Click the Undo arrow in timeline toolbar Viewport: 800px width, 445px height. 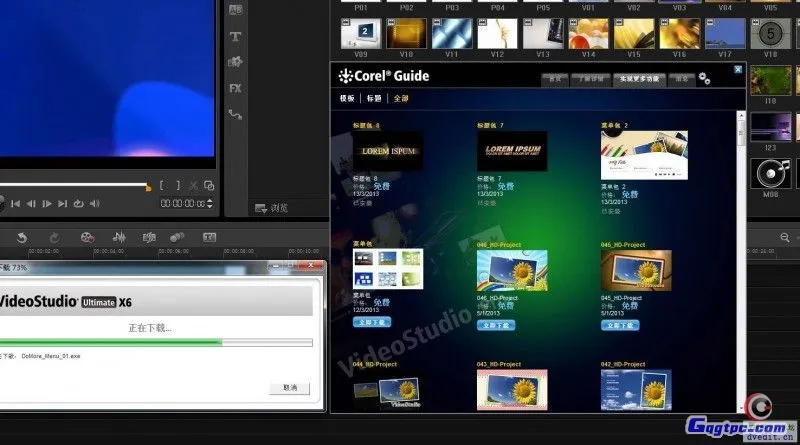coord(22,238)
